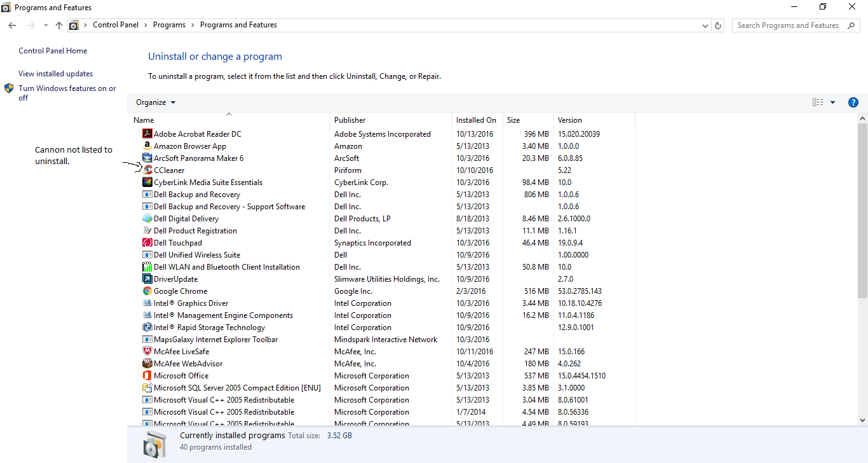Click the CCleaner program icon

pyautogui.click(x=147, y=170)
